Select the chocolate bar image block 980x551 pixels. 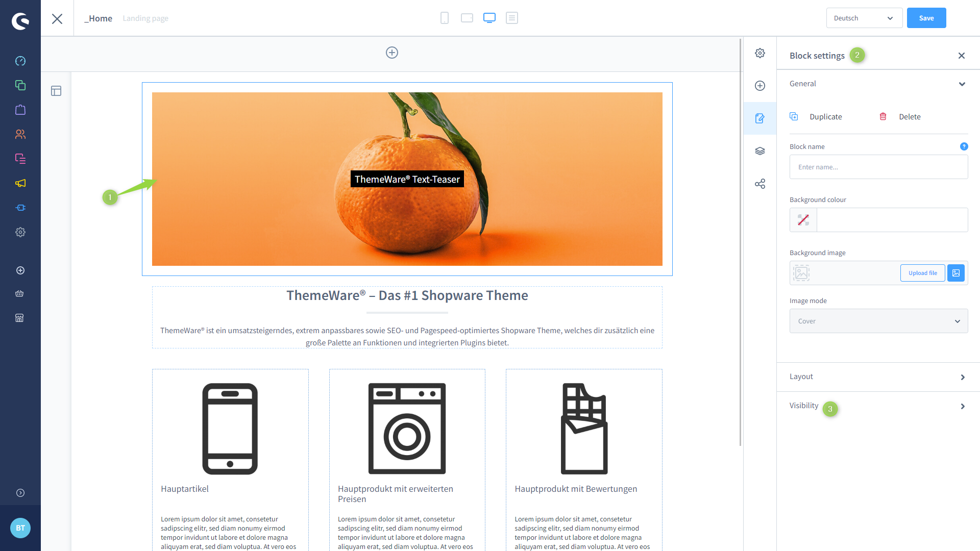click(584, 429)
